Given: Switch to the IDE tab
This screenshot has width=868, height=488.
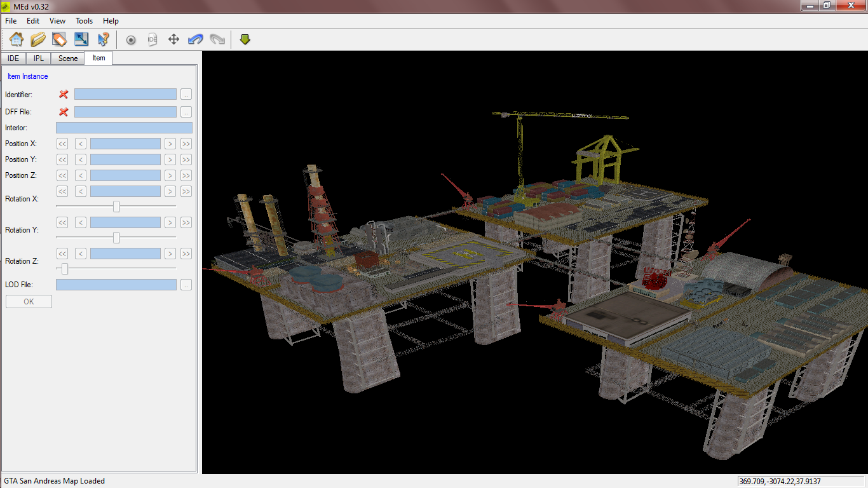Looking at the screenshot, I should click(x=14, y=58).
